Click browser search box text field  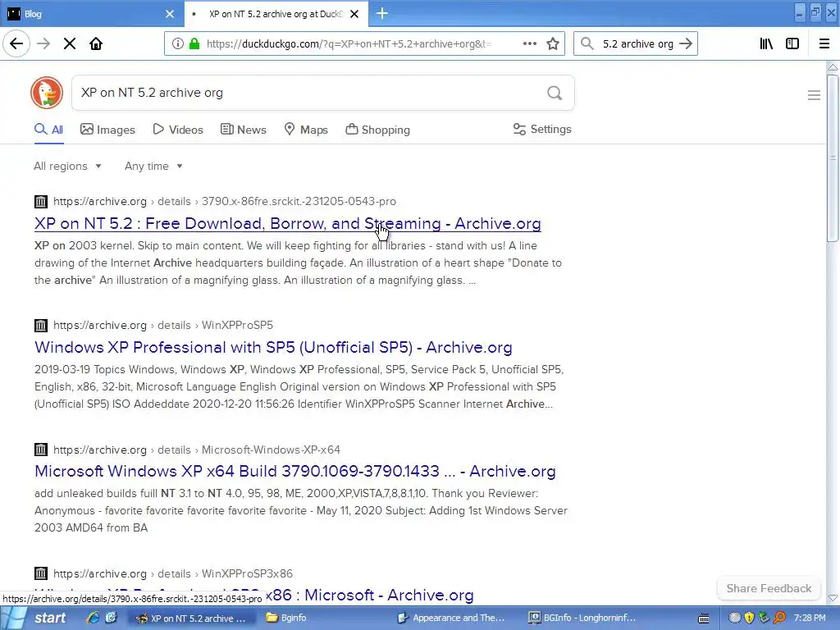(637, 44)
